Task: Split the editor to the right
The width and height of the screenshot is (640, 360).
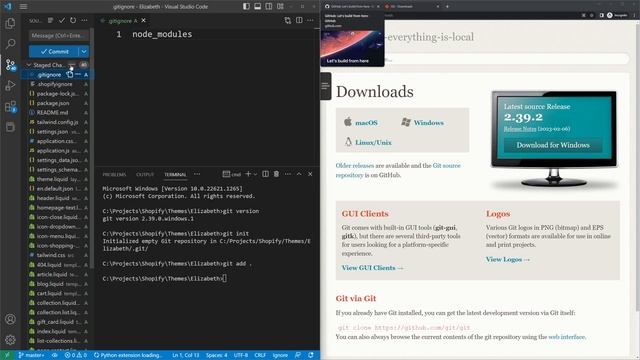Action: (299, 20)
